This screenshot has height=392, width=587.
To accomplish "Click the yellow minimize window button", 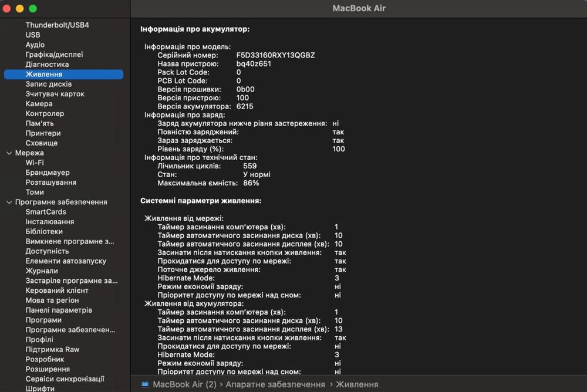I will coord(20,9).
